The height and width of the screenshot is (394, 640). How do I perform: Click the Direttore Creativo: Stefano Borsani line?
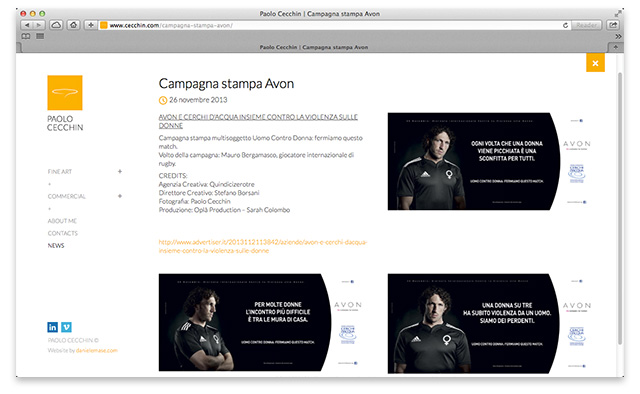[209, 193]
